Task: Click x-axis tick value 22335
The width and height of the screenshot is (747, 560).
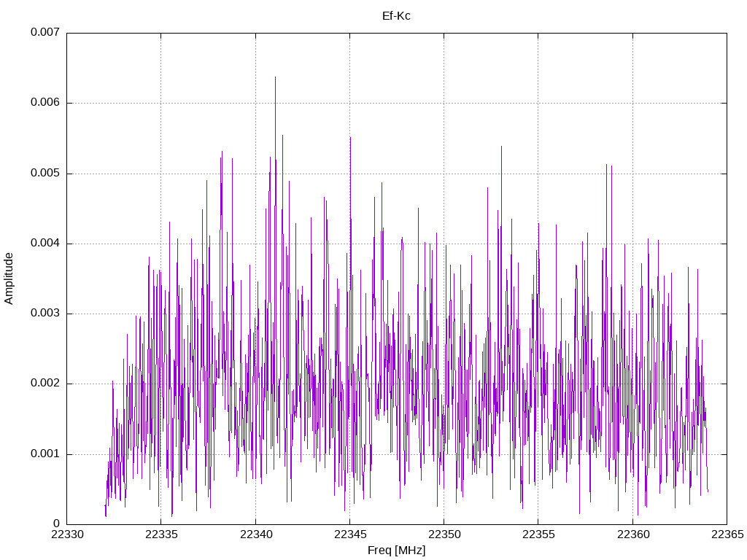Action: (x=161, y=534)
